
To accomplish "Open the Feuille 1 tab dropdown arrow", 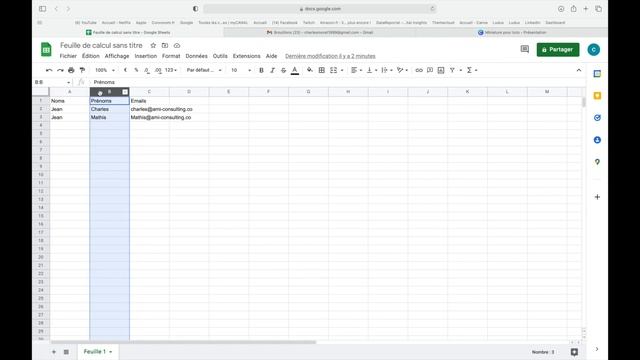I will tap(111, 352).
